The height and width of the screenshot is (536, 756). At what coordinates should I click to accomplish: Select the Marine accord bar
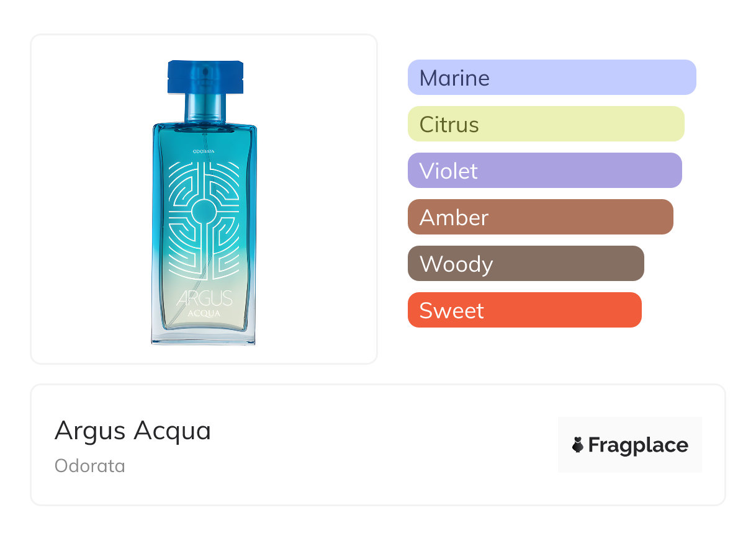pyautogui.click(x=552, y=78)
